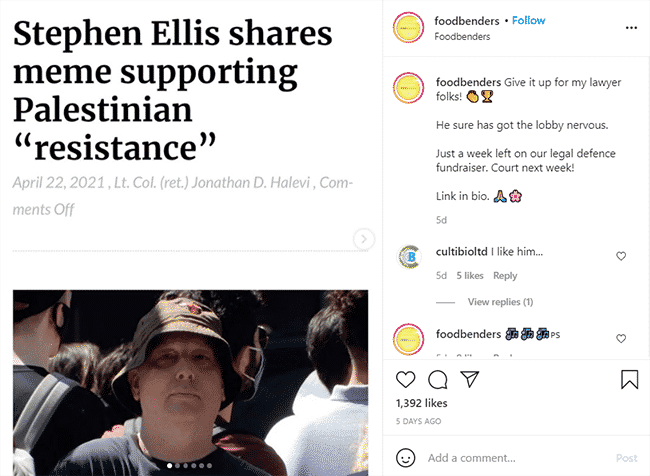Image resolution: width=650 pixels, height=476 pixels.
Task: Save post with the bookmark icon
Action: [629, 379]
